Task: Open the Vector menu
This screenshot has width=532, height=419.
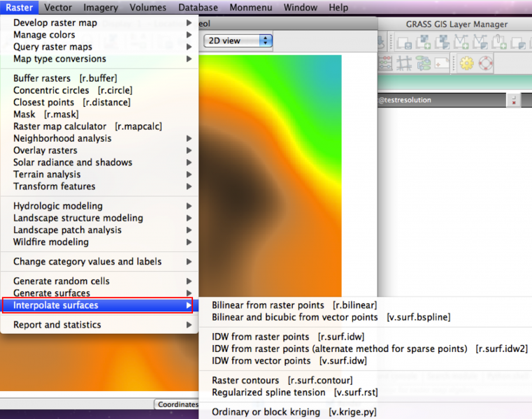Action: [58, 8]
